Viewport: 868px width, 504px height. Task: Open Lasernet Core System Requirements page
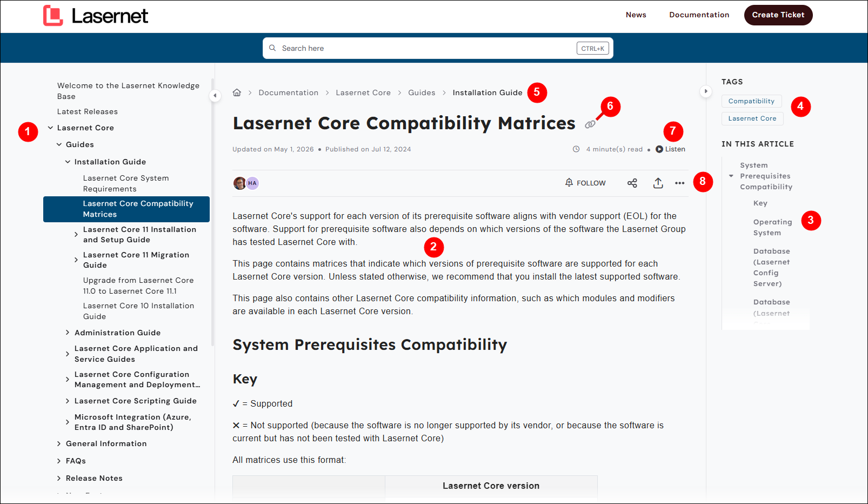(126, 183)
